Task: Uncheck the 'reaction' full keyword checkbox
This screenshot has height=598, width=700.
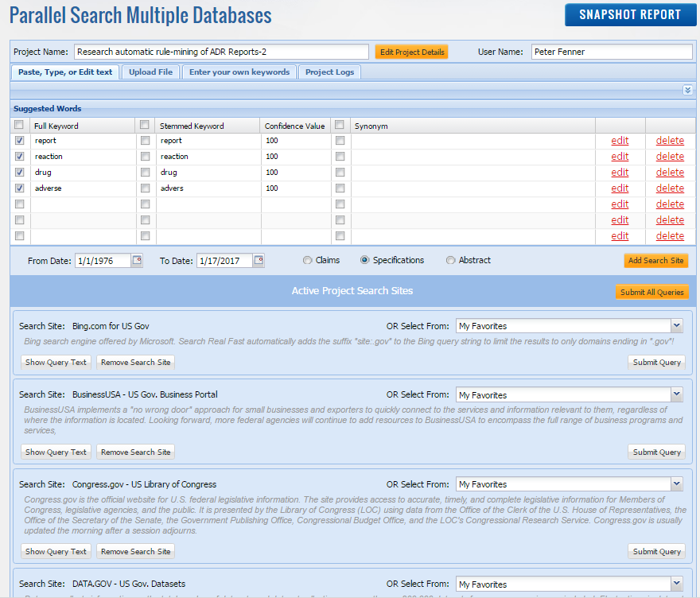Action: (x=19, y=156)
